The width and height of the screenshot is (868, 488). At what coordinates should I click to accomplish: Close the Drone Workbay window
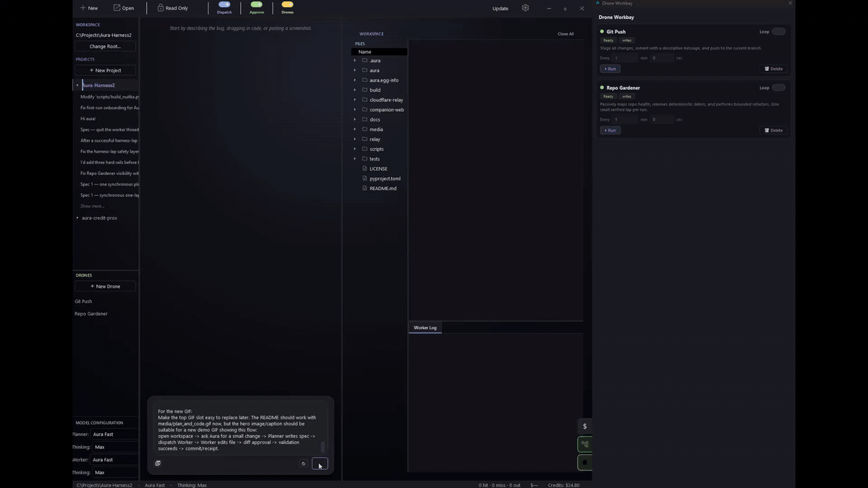790,3
